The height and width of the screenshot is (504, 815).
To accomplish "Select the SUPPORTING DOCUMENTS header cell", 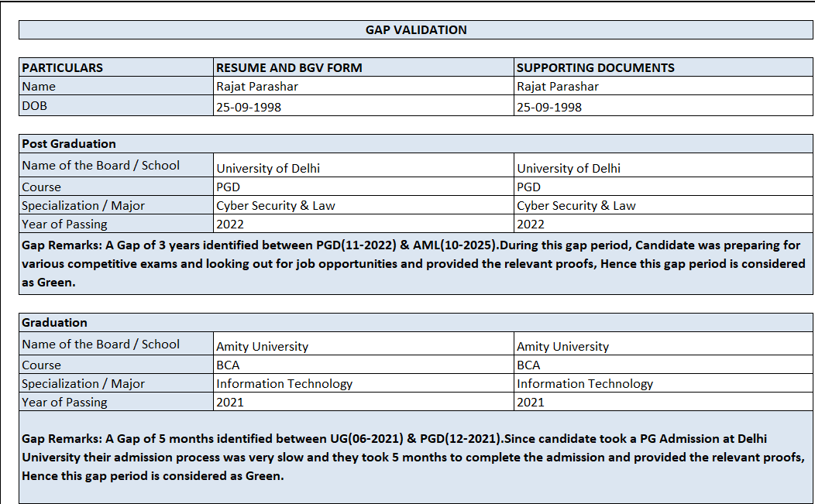I will (663, 67).
